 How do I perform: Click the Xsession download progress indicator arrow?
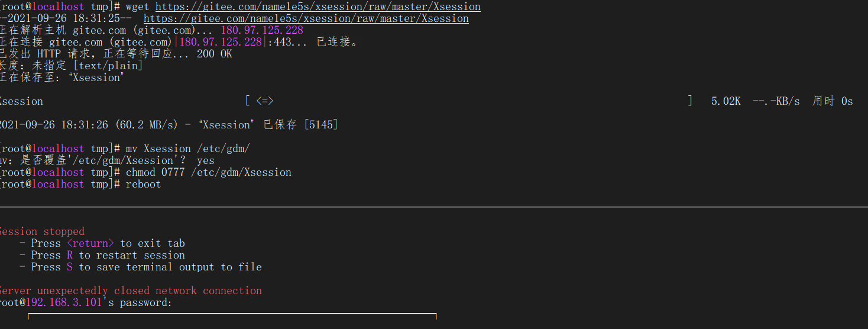pos(264,101)
